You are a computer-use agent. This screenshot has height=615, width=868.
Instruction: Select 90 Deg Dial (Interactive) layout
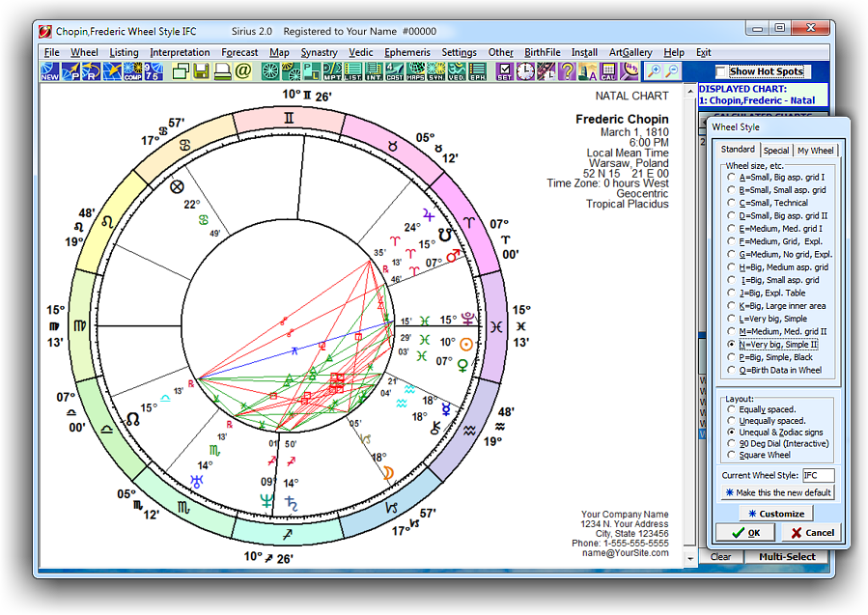[779, 443]
